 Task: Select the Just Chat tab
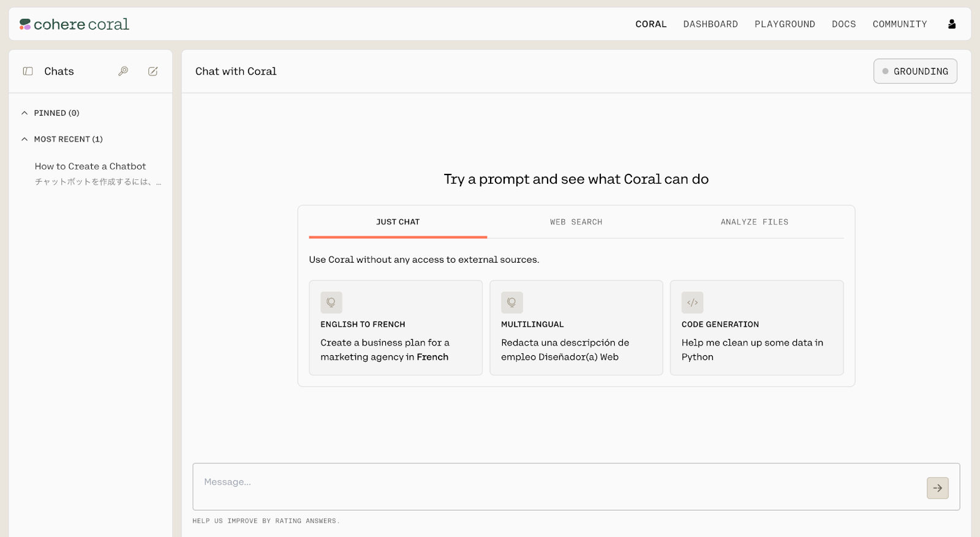398,222
